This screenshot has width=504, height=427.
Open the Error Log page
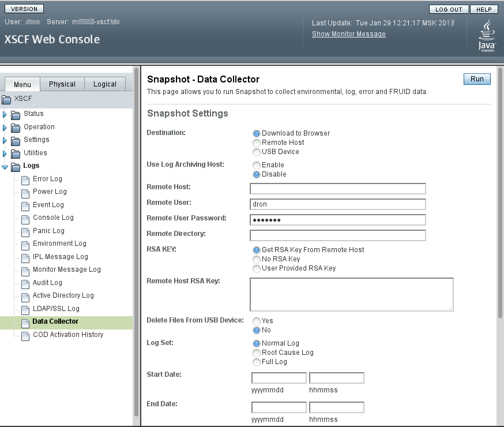(47, 179)
